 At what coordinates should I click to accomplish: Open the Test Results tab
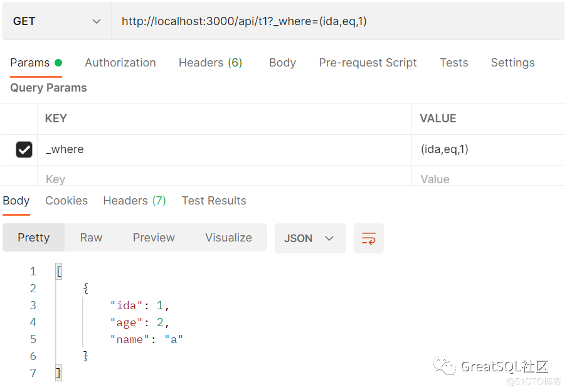pos(214,201)
